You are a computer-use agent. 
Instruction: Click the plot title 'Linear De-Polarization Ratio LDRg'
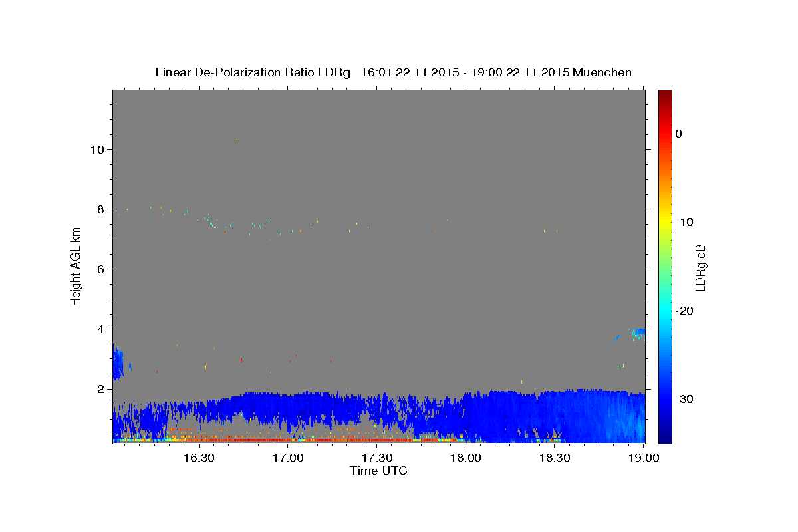coord(252,72)
